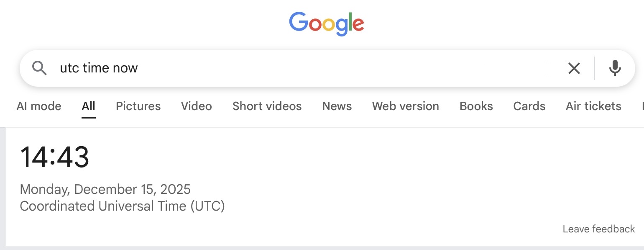Viewport: 644px width, 250px height.
Task: Select the All results tab
Action: tap(88, 106)
